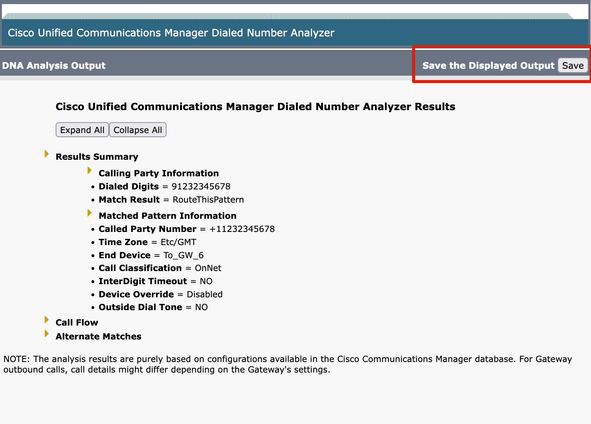Toggle the Calling Party Information arrow
Screen dimensions: 591x424
click(89, 170)
